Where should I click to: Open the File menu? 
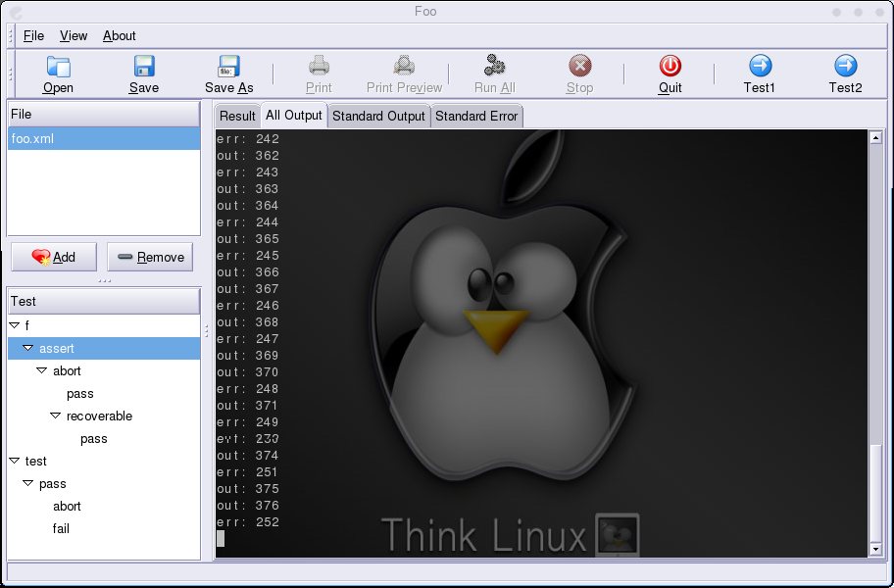pyautogui.click(x=33, y=36)
